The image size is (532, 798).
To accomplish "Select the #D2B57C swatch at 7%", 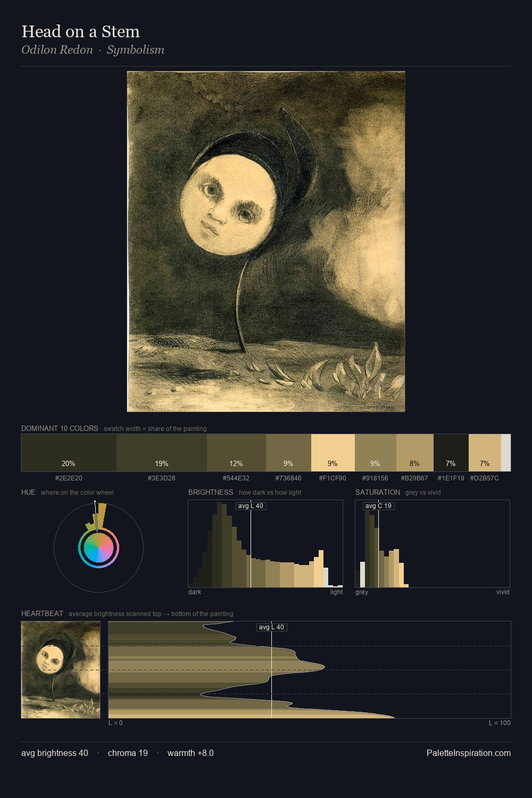I will point(485,453).
